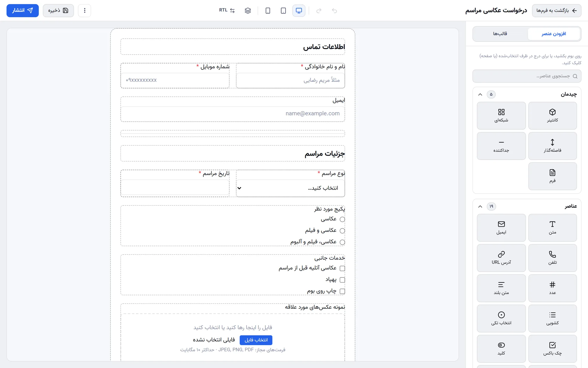Add a فرم form element
Image resolution: width=588 pixels, height=368 pixels.
click(x=552, y=176)
